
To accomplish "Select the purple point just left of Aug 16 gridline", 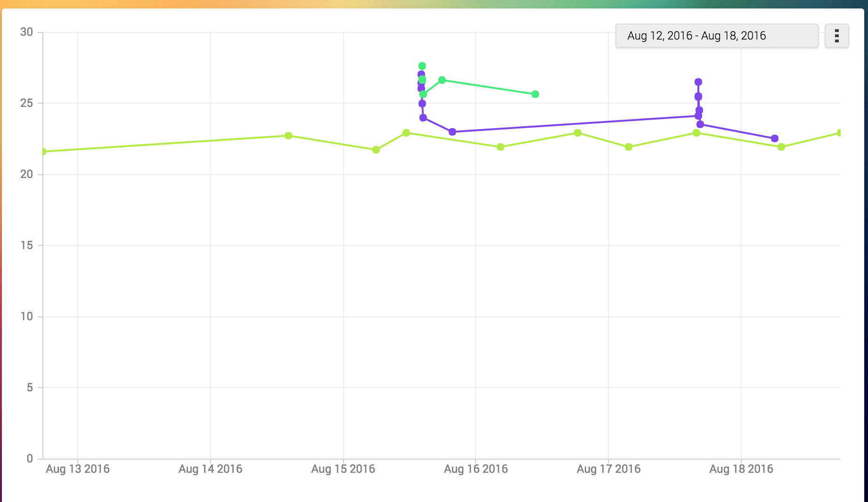I will tap(452, 132).
